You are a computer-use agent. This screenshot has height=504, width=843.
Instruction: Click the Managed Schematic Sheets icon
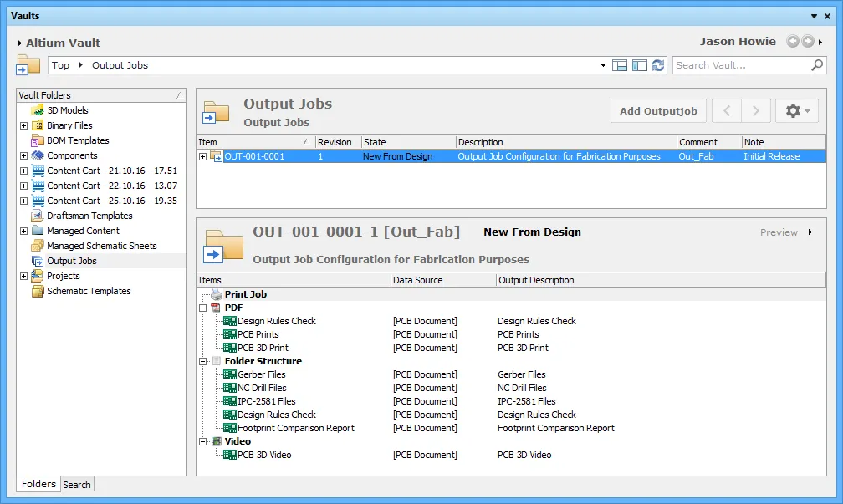point(38,246)
